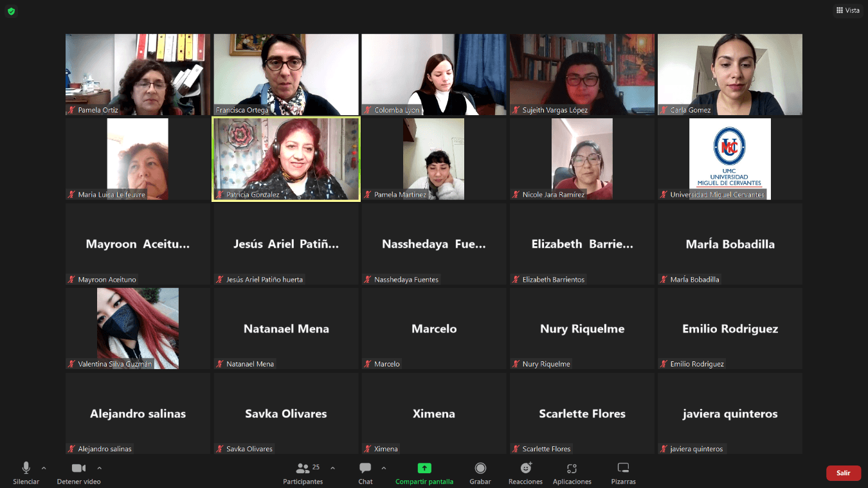Click the 'Jesús Ariel Patiño huerta' name label
The image size is (868, 488).
[264, 280]
